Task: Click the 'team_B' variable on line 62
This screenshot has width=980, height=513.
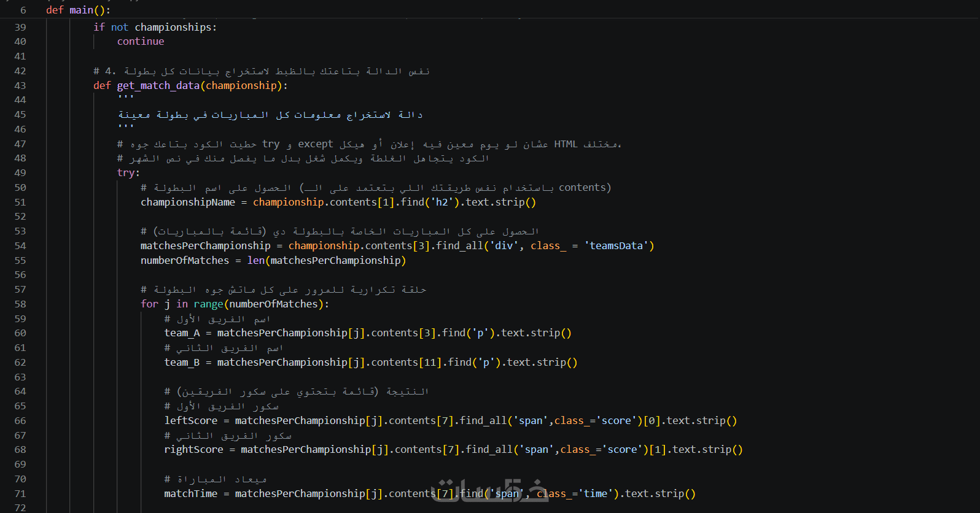Action: pyautogui.click(x=182, y=362)
